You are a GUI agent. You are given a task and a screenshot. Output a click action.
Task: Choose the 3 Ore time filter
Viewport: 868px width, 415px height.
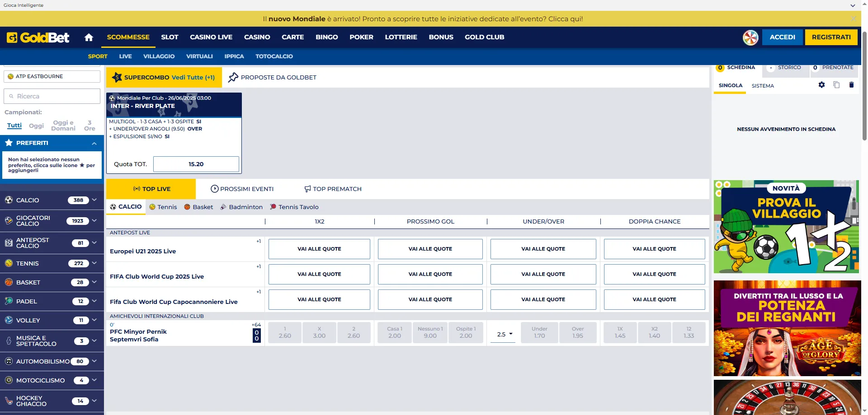coord(90,126)
